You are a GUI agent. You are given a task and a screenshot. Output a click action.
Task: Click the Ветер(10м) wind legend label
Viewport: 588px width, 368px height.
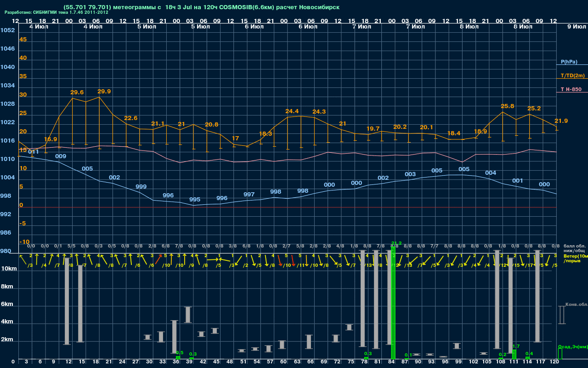tap(576, 255)
